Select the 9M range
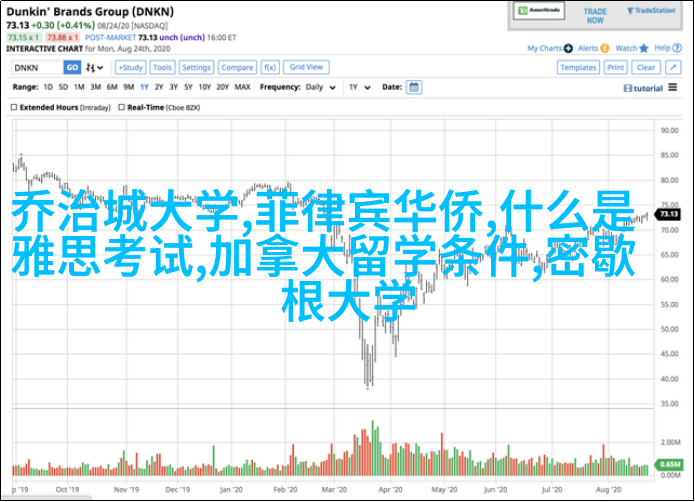This screenshot has width=695, height=502. pyautogui.click(x=129, y=87)
